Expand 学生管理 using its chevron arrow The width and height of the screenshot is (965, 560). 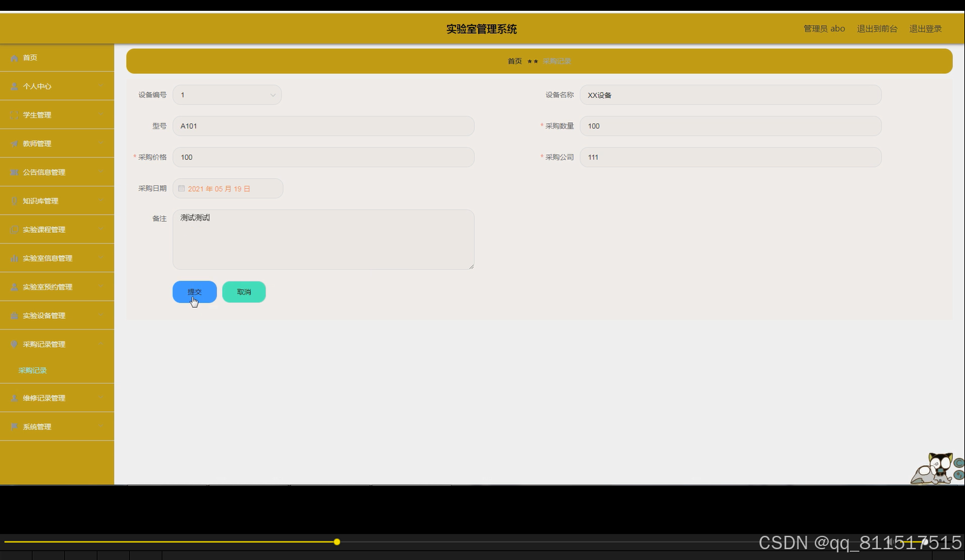coord(101,115)
